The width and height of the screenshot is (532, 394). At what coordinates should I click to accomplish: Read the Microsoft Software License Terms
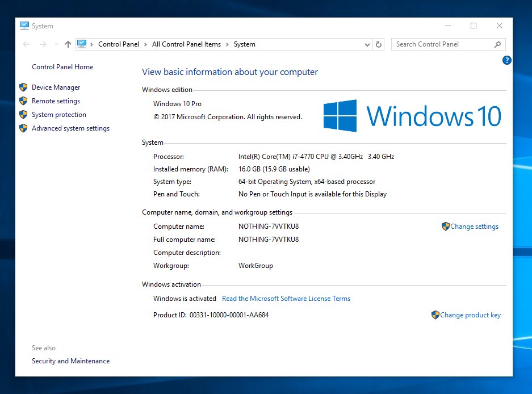(x=286, y=299)
